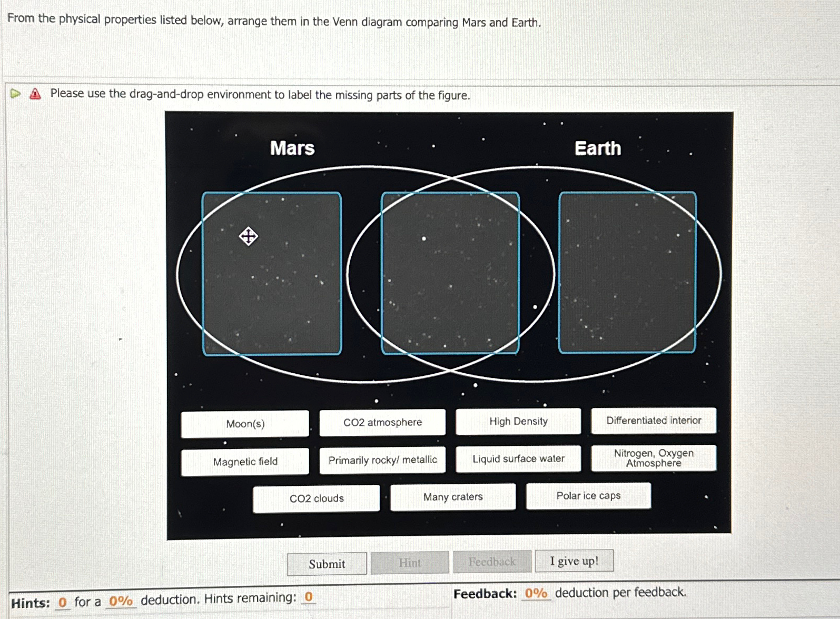This screenshot has height=619, width=840.
Task: Select the Liquid surface water tile
Action: click(518, 458)
